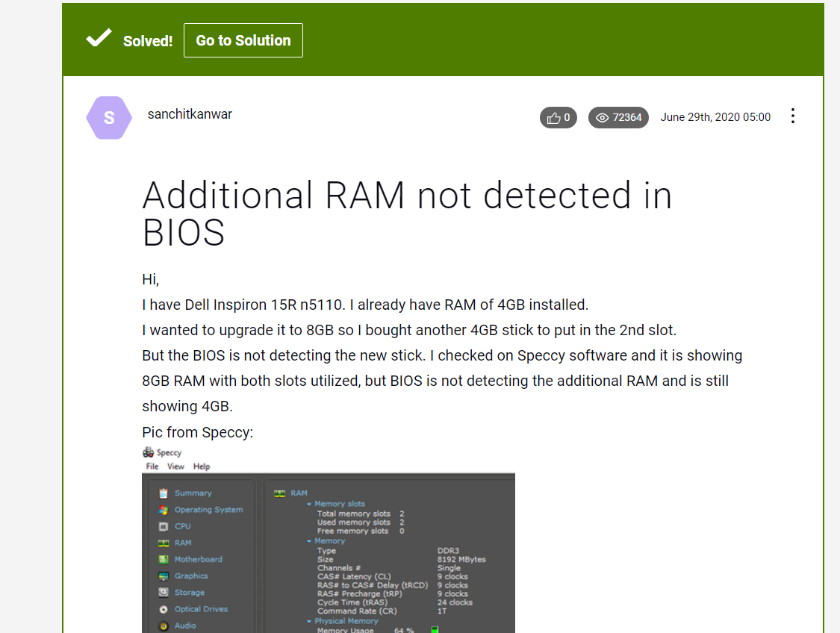Give kudos with the thumbs-up button
840x633 pixels.
(559, 118)
